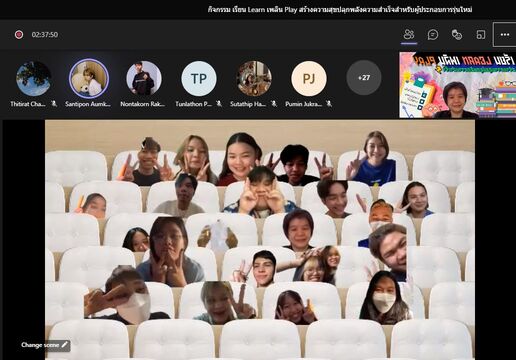Image resolution: width=516 pixels, height=360 pixels.
Task: Select the PJ initials avatar
Action: (309, 78)
